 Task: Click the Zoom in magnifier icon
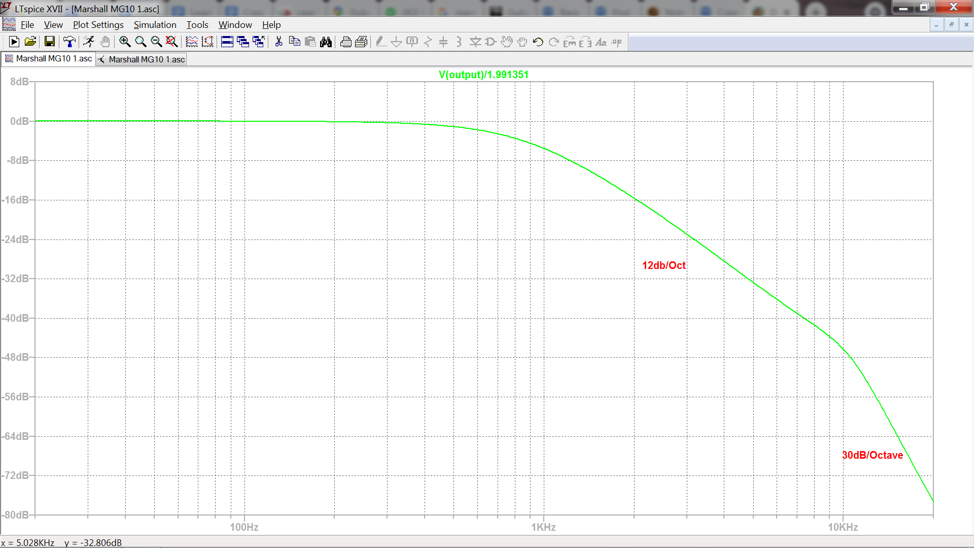[125, 42]
